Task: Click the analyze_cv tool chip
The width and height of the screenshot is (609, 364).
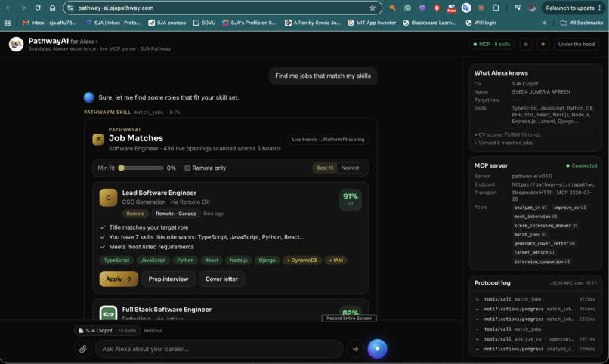Action: 530,208
